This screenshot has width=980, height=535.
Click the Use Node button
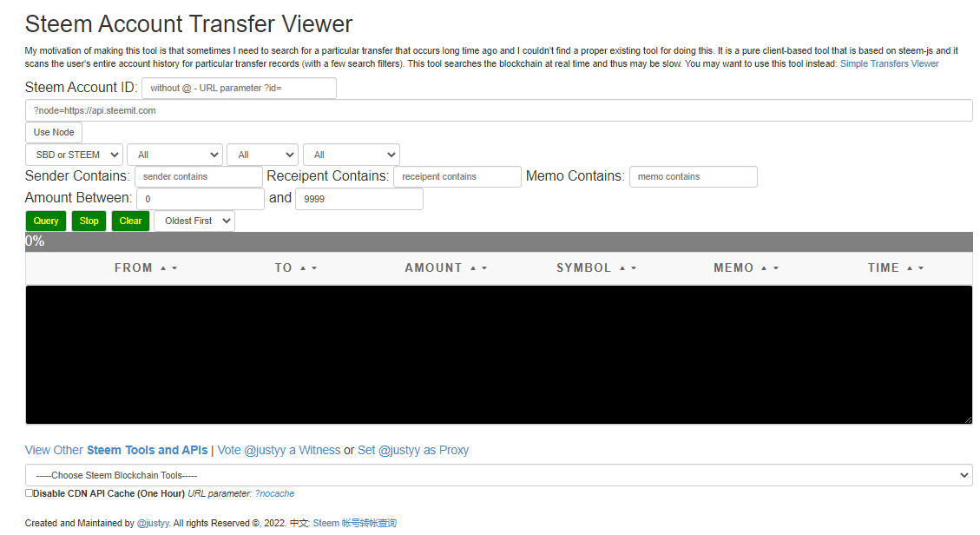54,133
